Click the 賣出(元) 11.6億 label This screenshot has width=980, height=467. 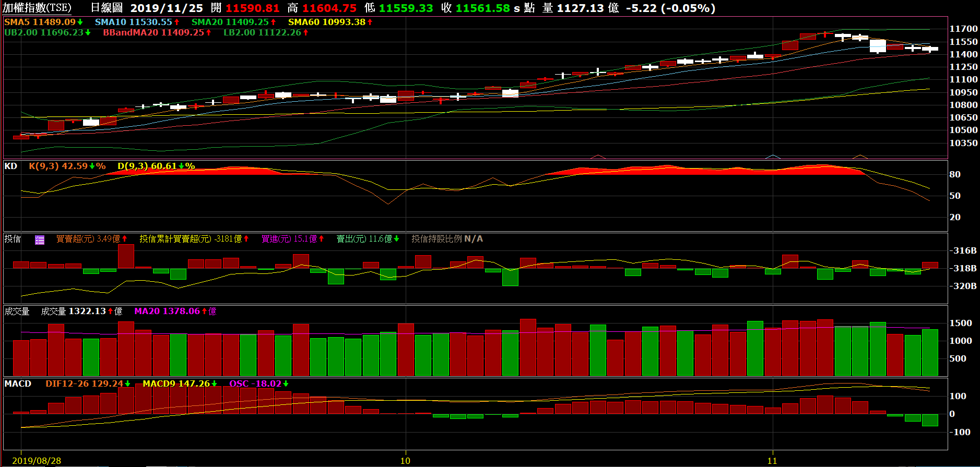click(x=368, y=239)
